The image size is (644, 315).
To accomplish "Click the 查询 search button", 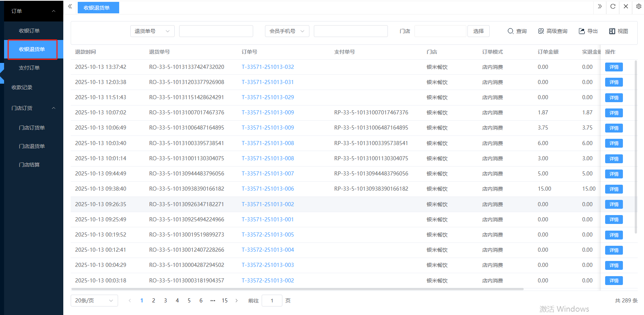I will coord(517,31).
